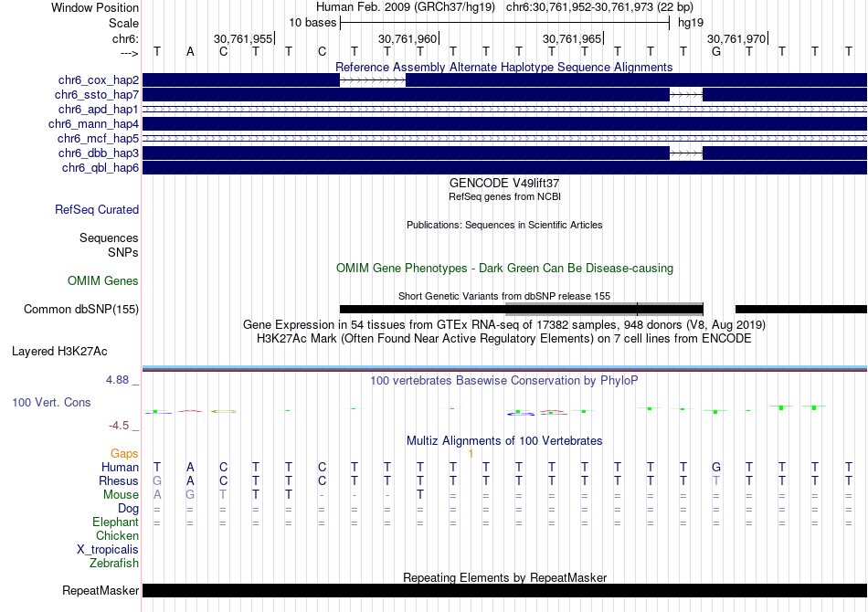868x612 pixels.
Task: Select the chr6_mcf_hap5 haplotype label
Action: (x=98, y=138)
